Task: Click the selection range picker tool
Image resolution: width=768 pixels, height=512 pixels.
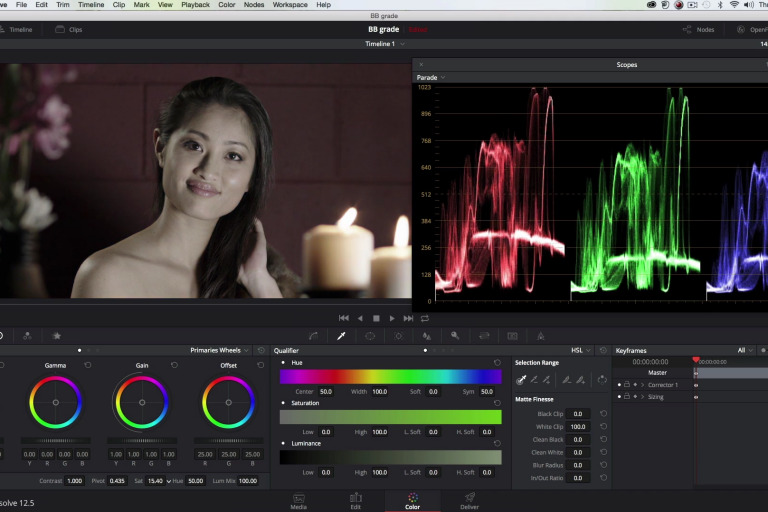Action: [521, 380]
